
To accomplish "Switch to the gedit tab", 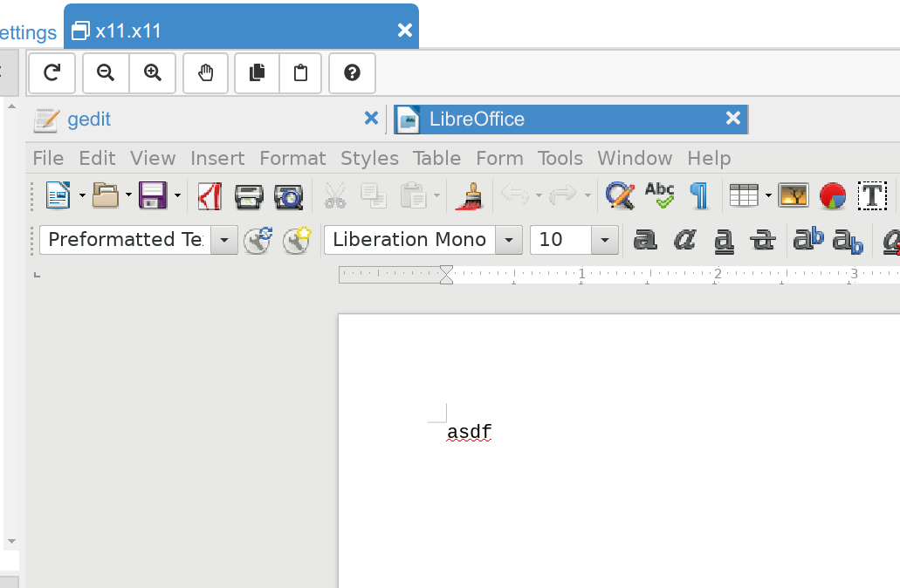I will (89, 120).
